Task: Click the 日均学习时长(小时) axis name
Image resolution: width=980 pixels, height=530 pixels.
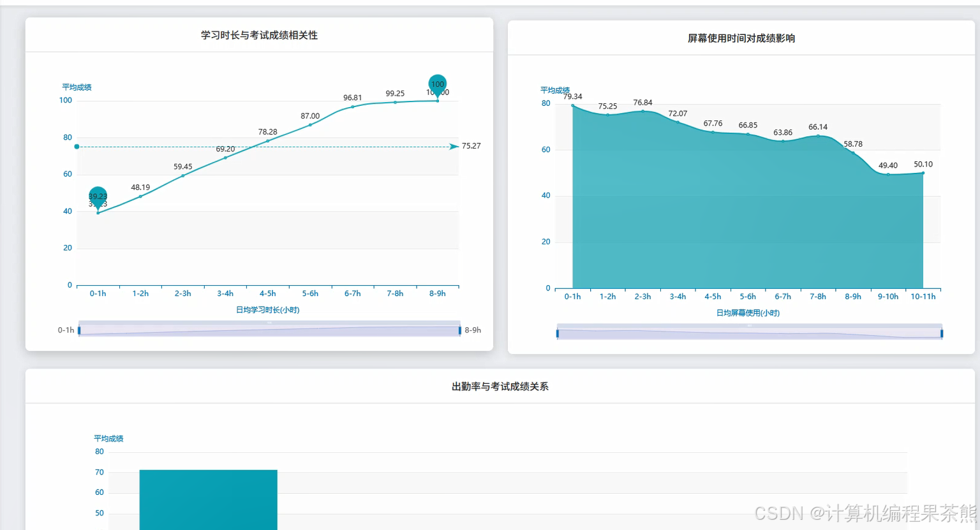Action: [x=268, y=310]
